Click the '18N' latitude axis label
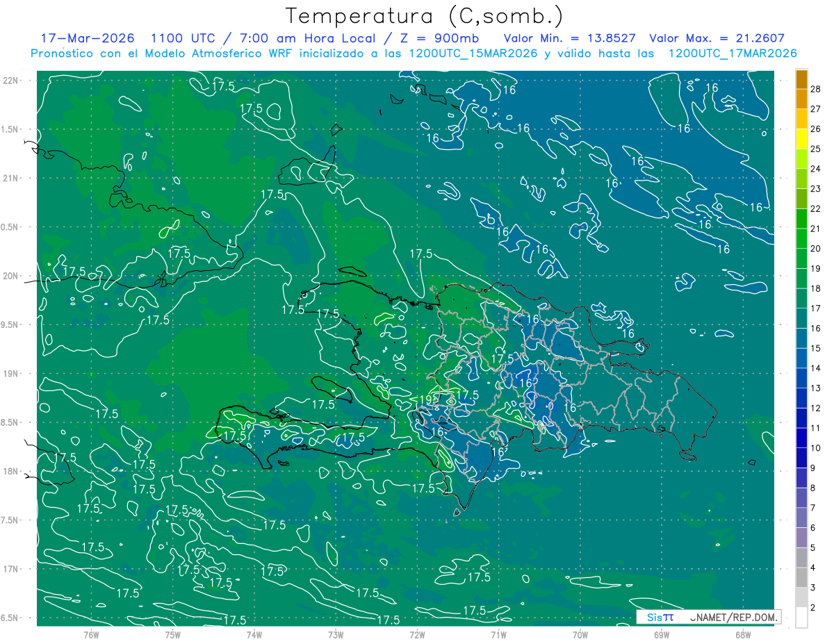Image resolution: width=834 pixels, height=644 pixels. [10, 471]
